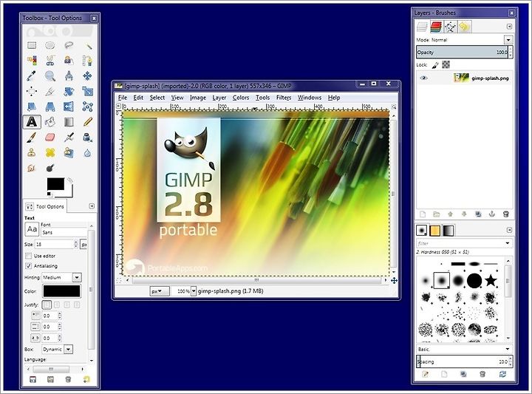Select the Measure compass tool
The width and height of the screenshot is (532, 394).
click(69, 75)
